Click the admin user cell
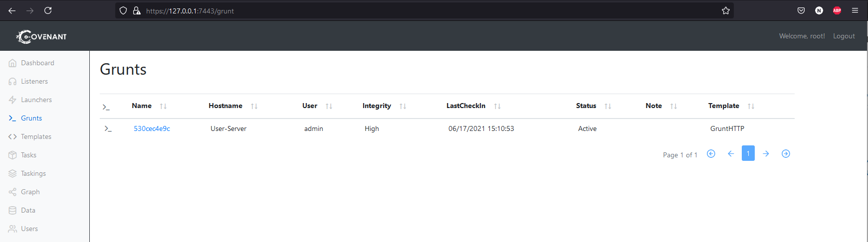Screen dimensions: 868x242 [x=314, y=128]
